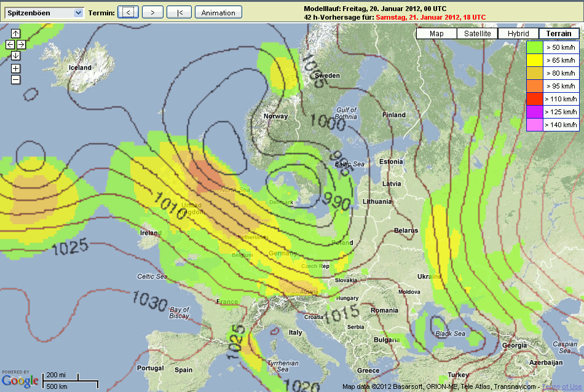Click the Black Sea label

pos(450,334)
